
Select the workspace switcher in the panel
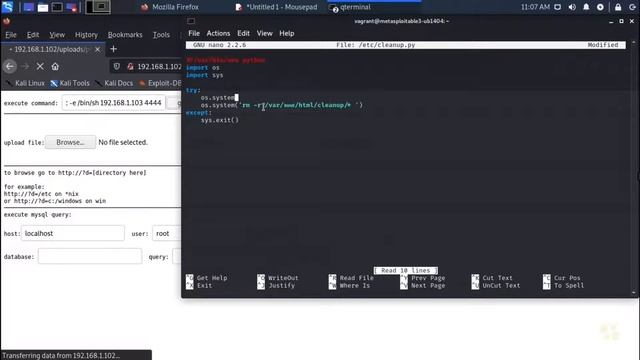[x=98, y=7]
